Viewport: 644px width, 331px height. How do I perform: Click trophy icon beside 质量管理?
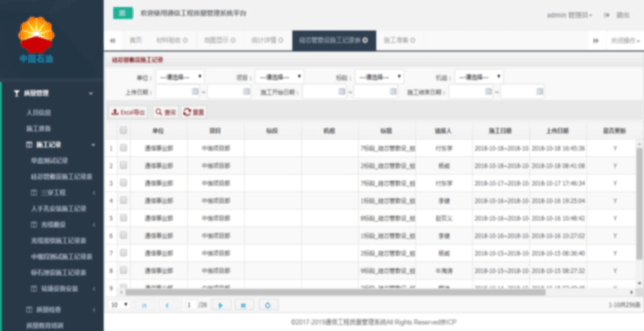(x=17, y=94)
